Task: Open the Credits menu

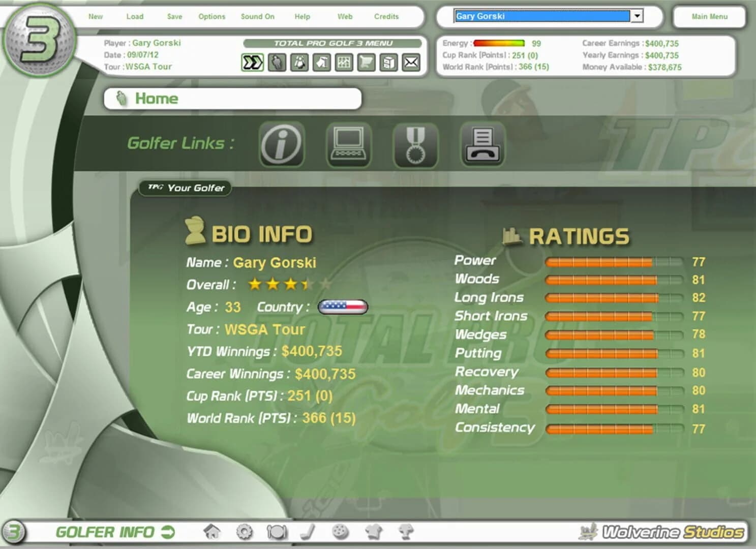Action: tap(386, 16)
